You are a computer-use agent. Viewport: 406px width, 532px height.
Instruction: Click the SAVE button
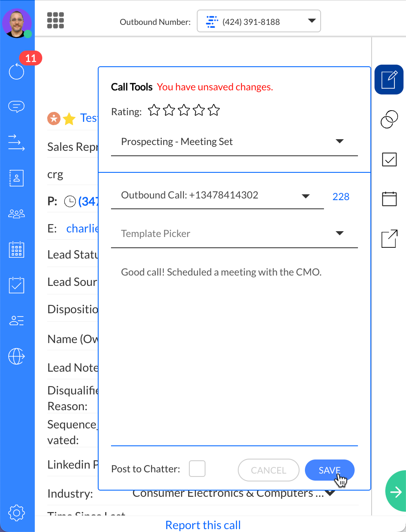(x=329, y=470)
